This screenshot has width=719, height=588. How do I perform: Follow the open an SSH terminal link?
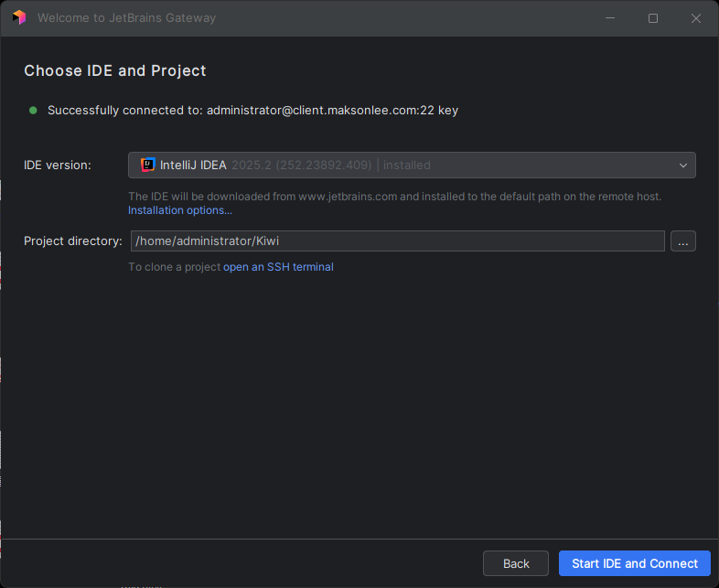pyautogui.click(x=278, y=267)
